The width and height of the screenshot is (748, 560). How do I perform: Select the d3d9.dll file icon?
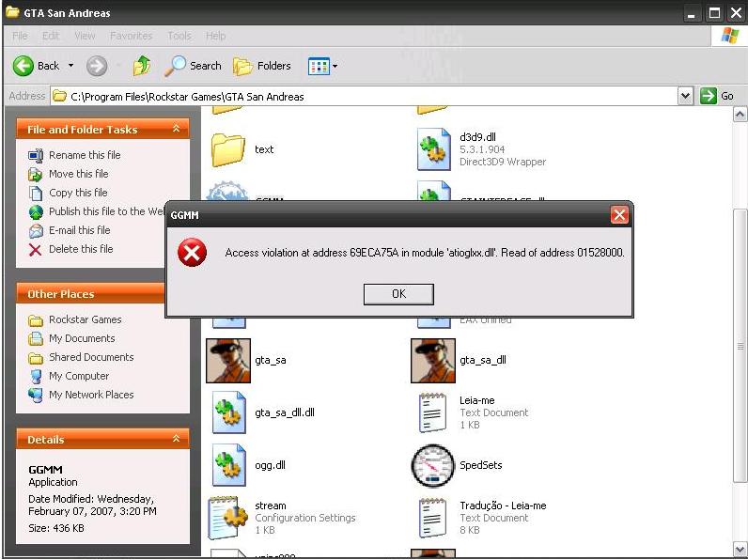433,148
